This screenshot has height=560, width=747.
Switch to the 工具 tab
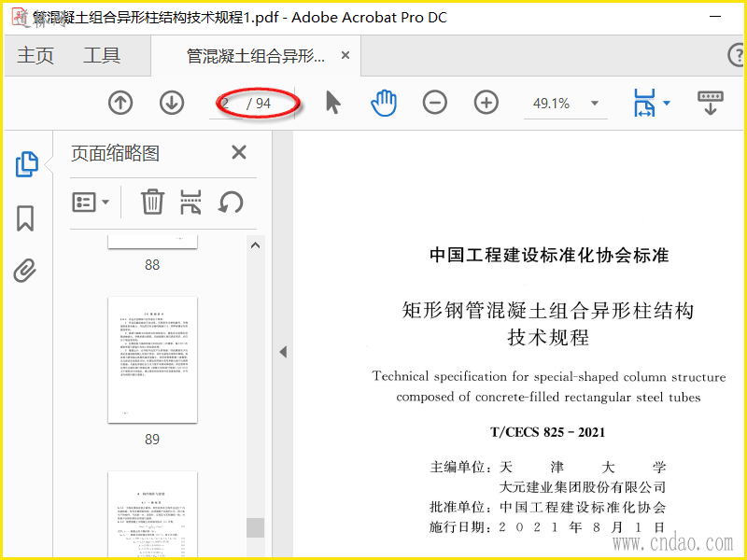pyautogui.click(x=102, y=56)
